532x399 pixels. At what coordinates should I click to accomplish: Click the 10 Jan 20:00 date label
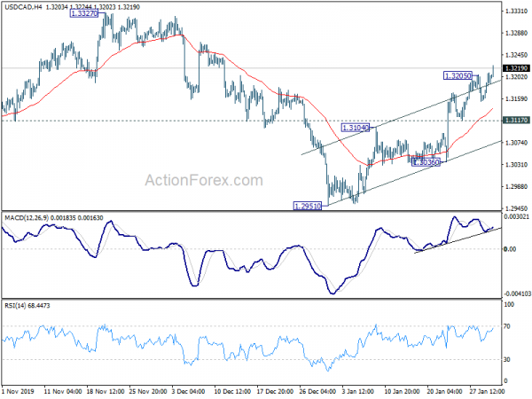[403, 391]
